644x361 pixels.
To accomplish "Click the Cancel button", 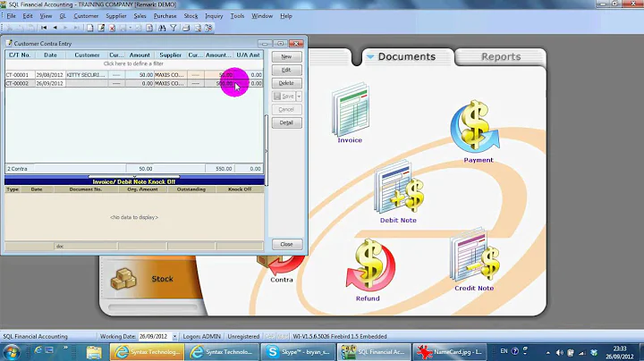I will 287,110.
